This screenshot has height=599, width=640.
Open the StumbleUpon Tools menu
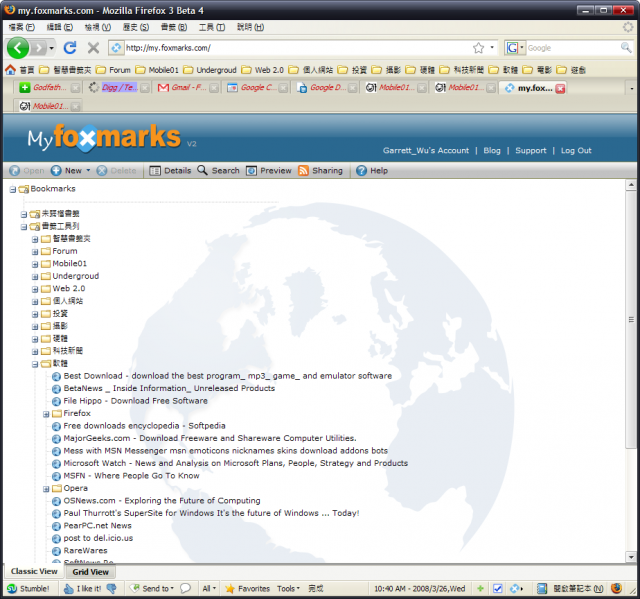point(288,588)
